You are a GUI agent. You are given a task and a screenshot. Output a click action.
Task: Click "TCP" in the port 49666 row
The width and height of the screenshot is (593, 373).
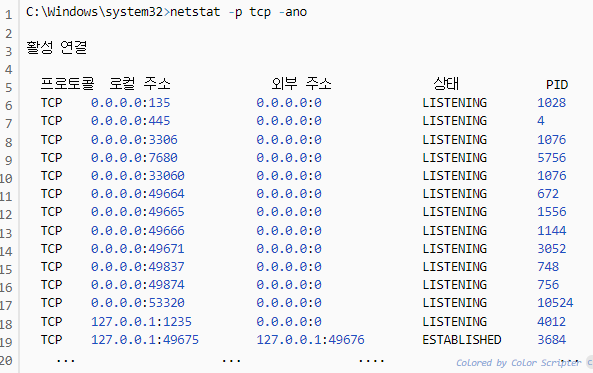(x=51, y=230)
